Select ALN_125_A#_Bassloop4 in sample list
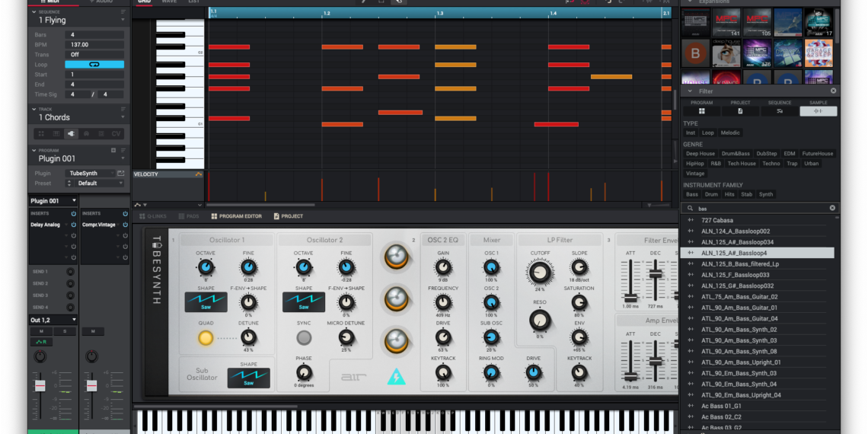Screen dimensions: 868x434 pos(758,253)
